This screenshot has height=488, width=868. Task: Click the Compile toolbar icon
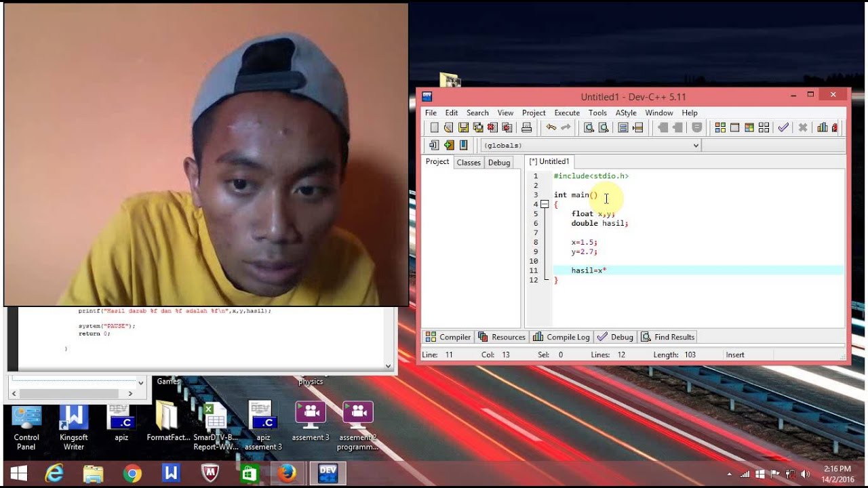(720, 127)
